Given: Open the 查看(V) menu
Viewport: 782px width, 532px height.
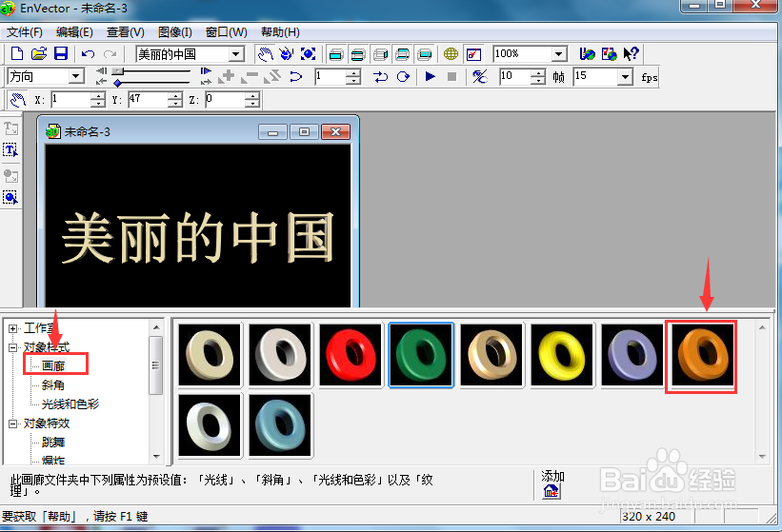Looking at the screenshot, I should click(x=126, y=32).
